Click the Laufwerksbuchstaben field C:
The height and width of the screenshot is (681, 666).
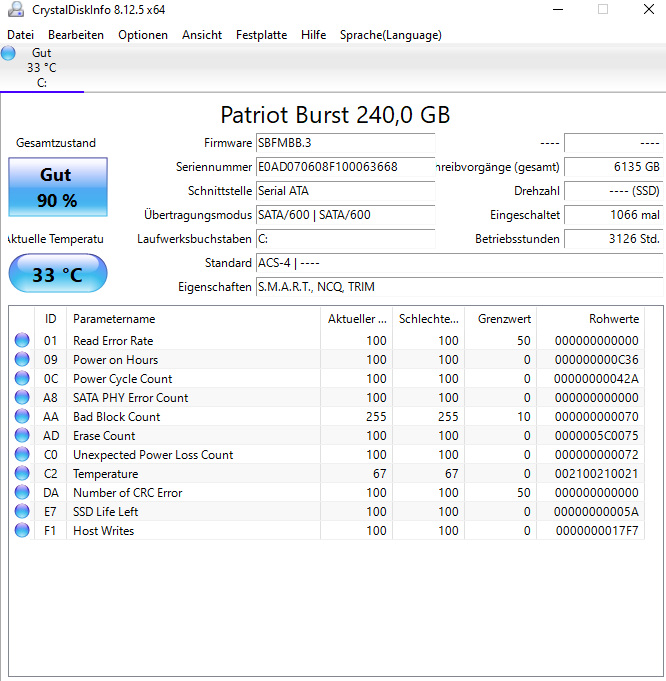(x=345, y=239)
